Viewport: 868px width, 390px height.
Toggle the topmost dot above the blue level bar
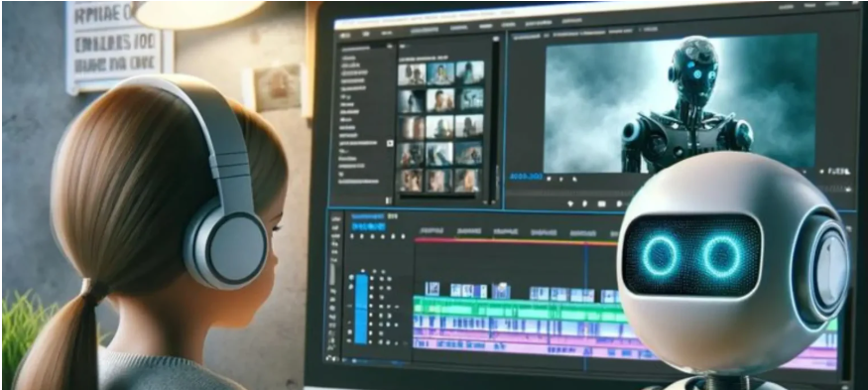(x=362, y=270)
